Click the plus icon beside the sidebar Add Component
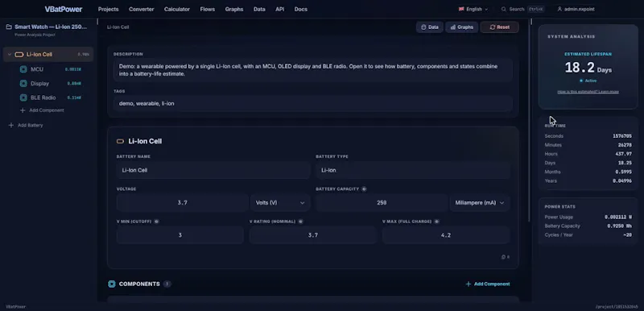The height and width of the screenshot is (311, 644). tap(23, 110)
